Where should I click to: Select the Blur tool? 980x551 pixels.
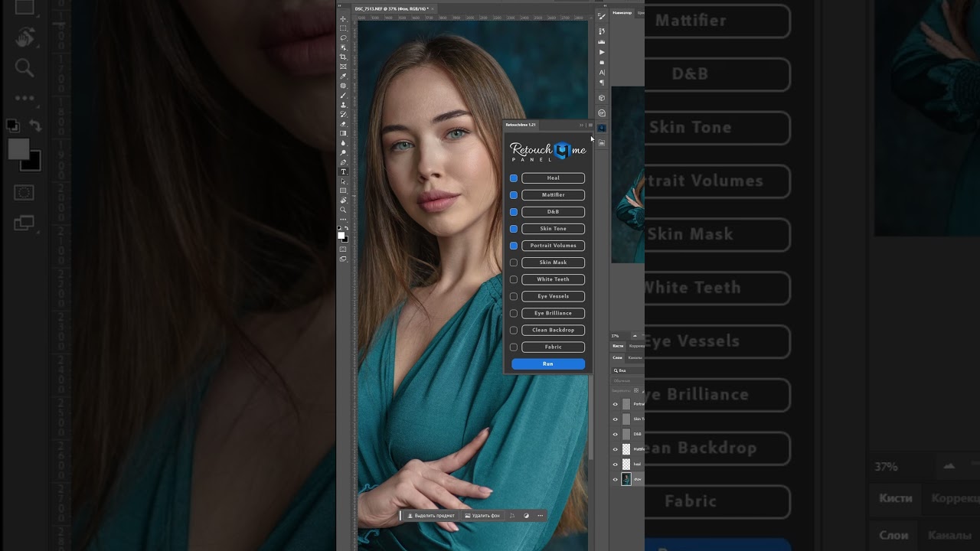pyautogui.click(x=343, y=143)
